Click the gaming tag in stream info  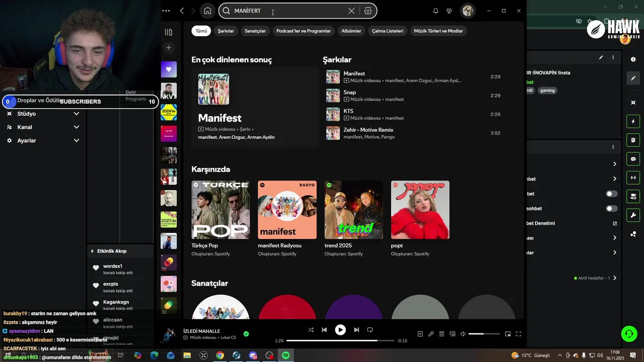[547, 90]
